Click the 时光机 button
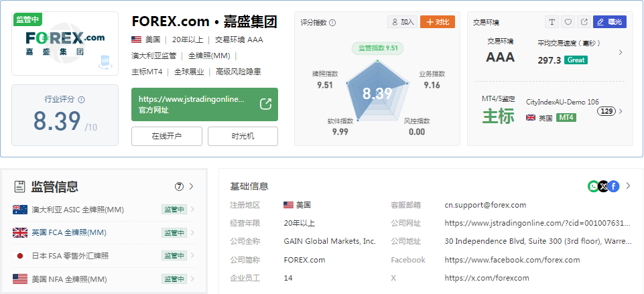644x294 pixels. (x=243, y=137)
